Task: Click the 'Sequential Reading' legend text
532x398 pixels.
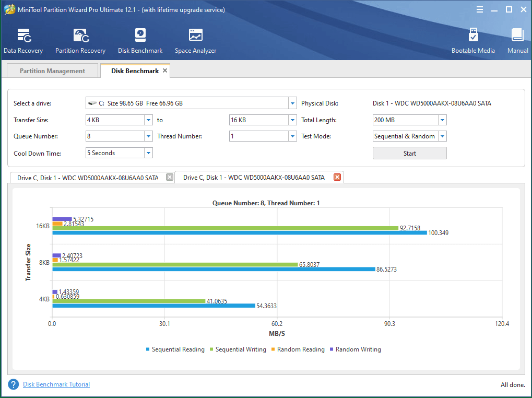Action: tap(178, 349)
